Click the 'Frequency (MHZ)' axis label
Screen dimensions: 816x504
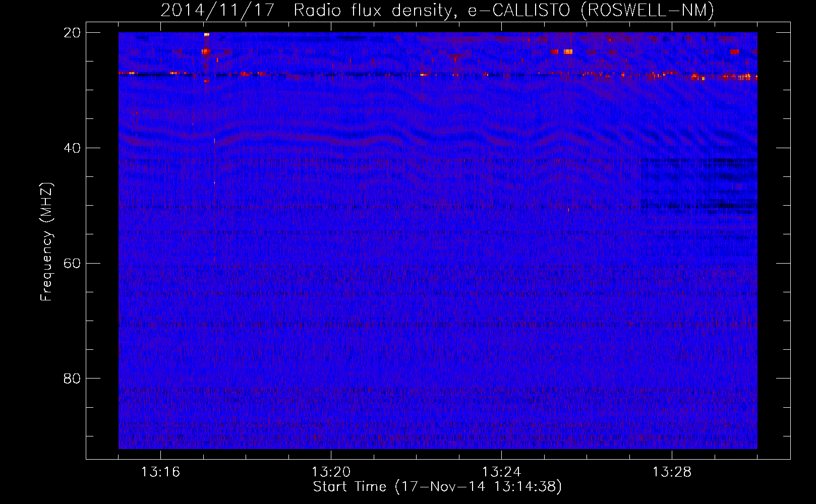pos(46,242)
